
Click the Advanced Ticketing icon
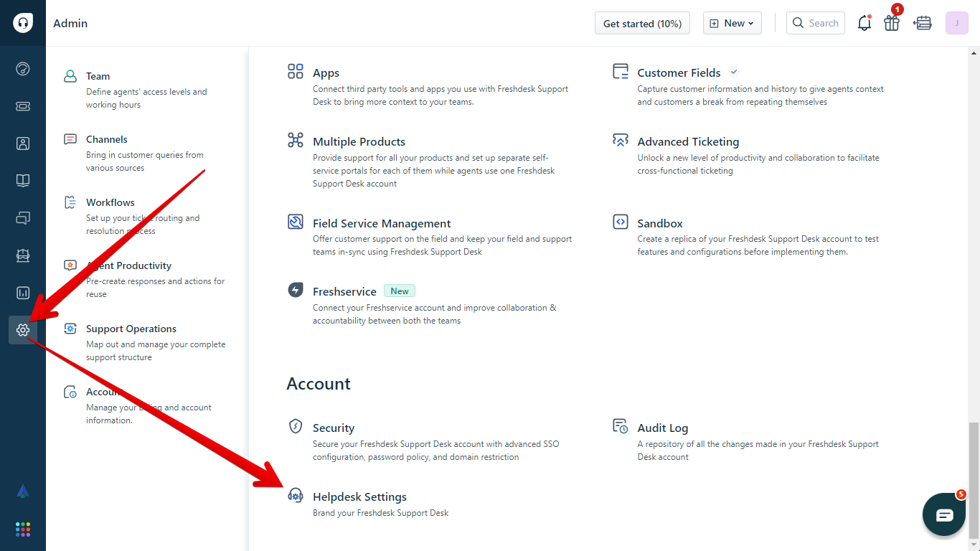click(621, 140)
